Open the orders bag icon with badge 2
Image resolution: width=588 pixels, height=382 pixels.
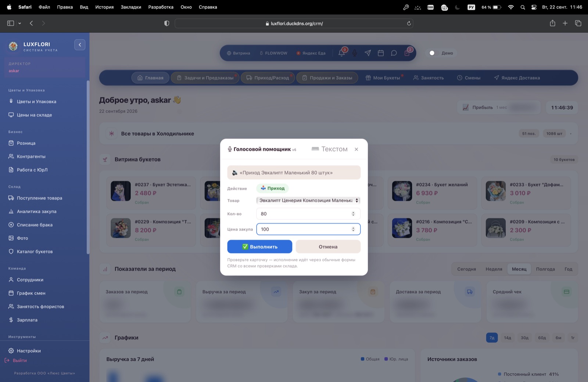[407, 53]
